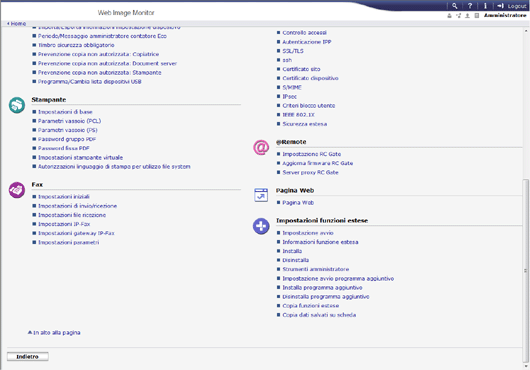The image size is (530, 370).
Task: Open Periodo/Messaggio amministratore contatore Eco
Action: (x=102, y=36)
